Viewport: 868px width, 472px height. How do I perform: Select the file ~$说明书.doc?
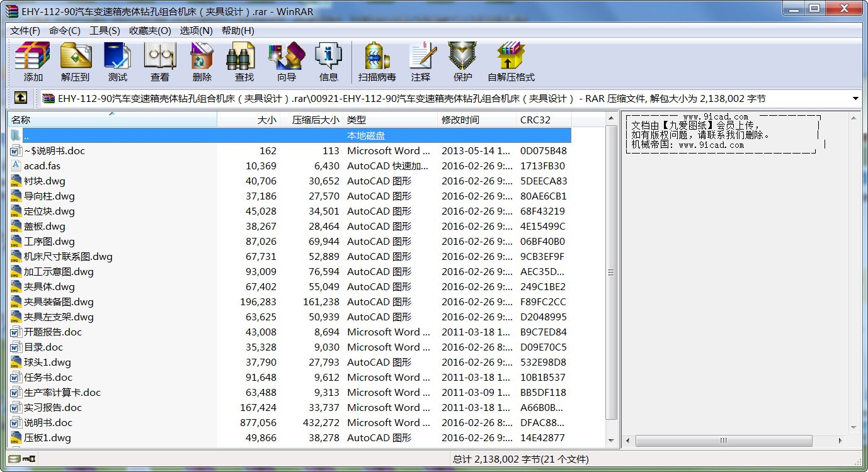[54, 150]
